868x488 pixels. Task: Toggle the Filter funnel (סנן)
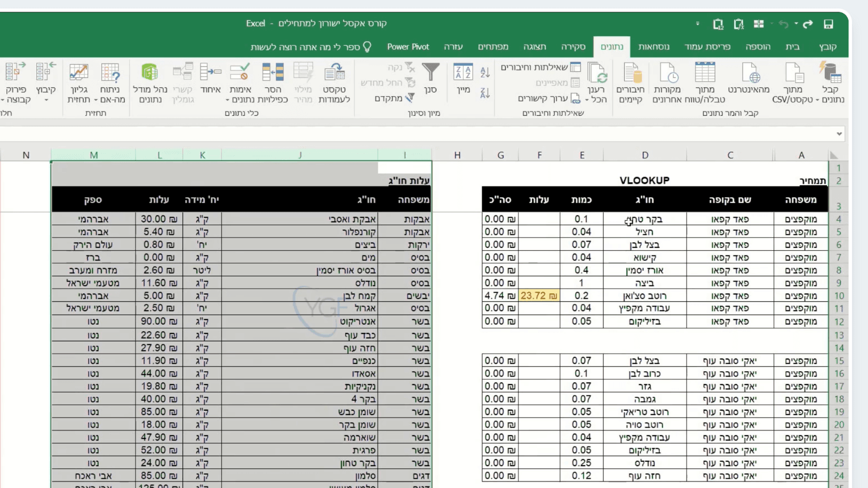[431, 79]
